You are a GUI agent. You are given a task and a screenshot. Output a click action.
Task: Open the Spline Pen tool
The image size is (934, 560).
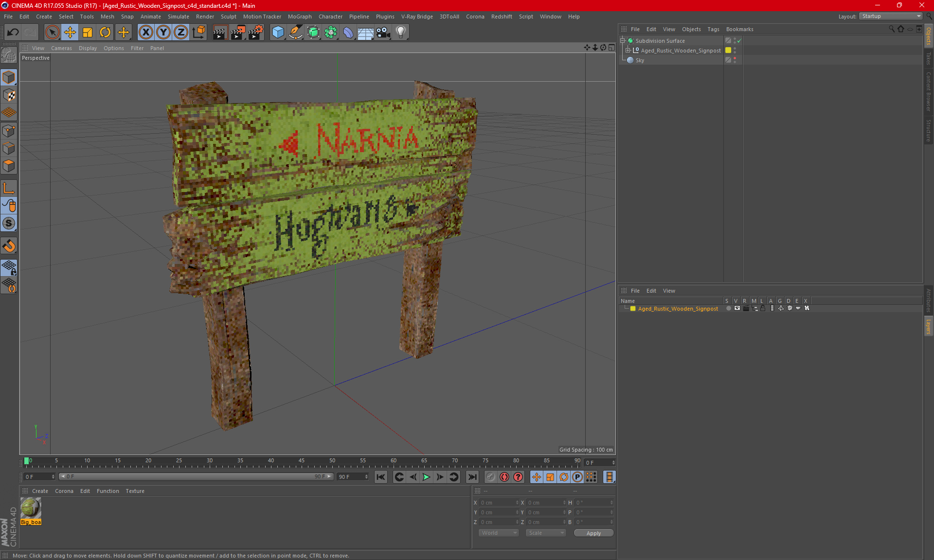[295, 32]
